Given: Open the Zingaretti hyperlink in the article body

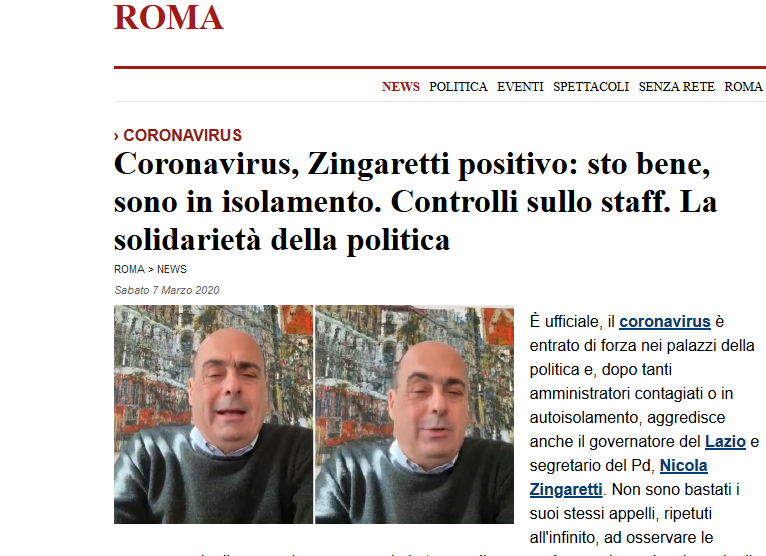Looking at the screenshot, I should tap(566, 489).
